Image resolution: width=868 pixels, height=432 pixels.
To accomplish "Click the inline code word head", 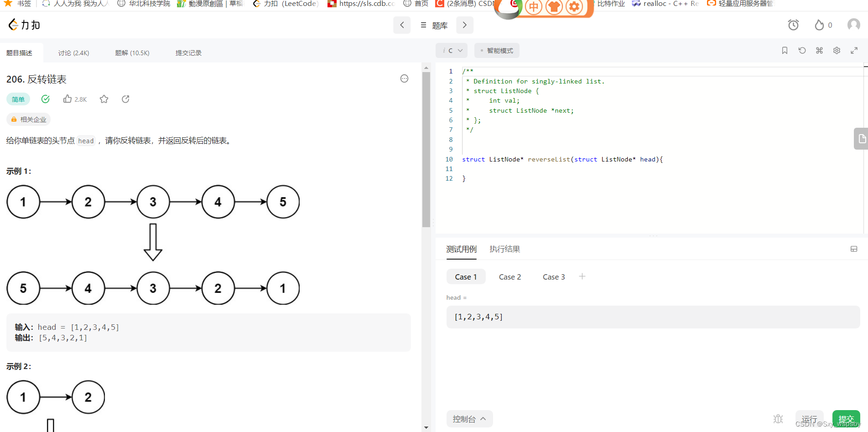I will pyautogui.click(x=86, y=141).
